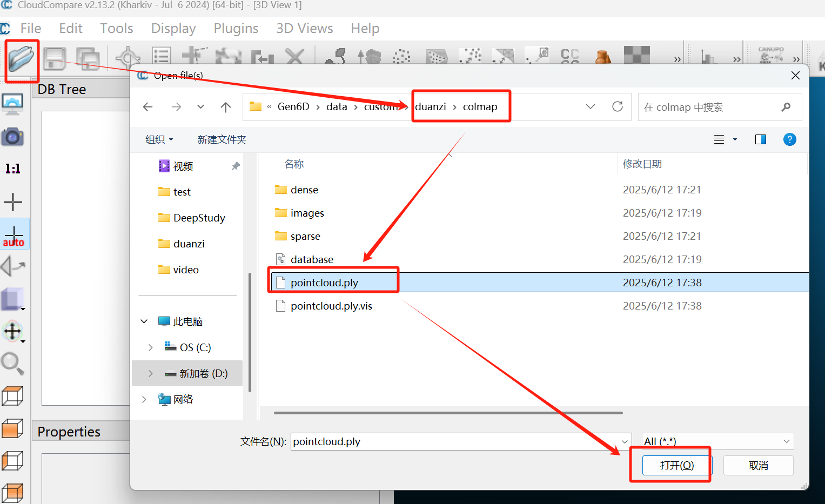Click the checkerboard toolbar icon

tap(636, 55)
